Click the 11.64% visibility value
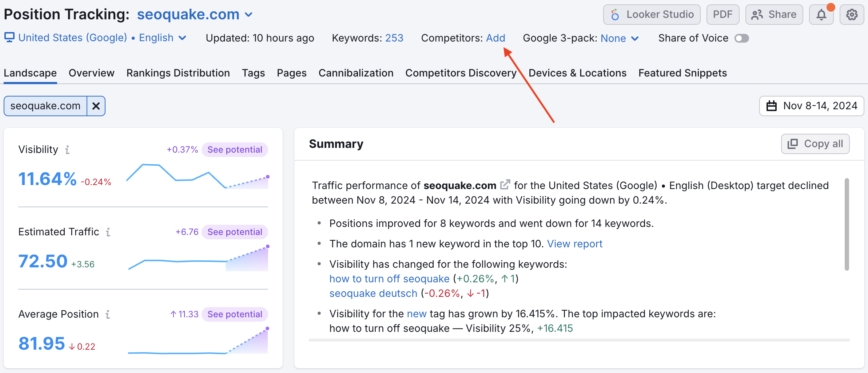 tap(48, 179)
